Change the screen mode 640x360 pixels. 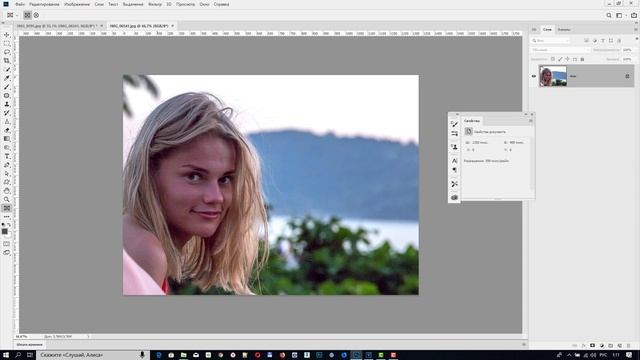[x=7, y=252]
